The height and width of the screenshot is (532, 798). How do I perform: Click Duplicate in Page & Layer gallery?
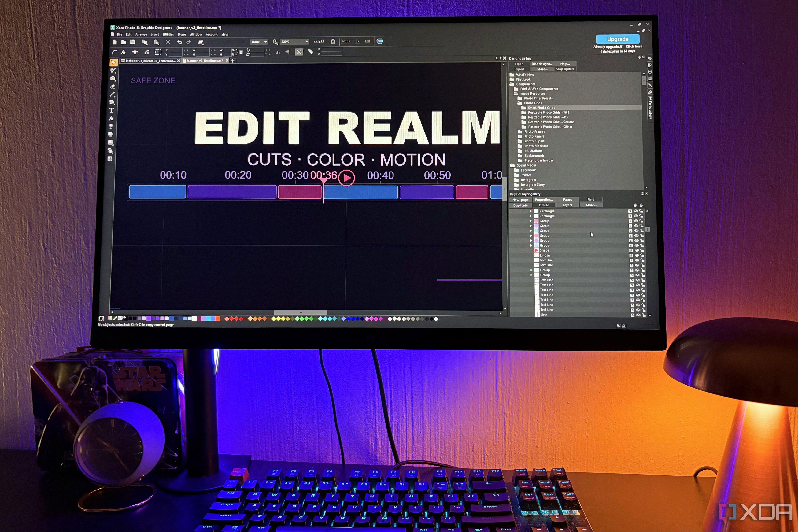click(520, 205)
